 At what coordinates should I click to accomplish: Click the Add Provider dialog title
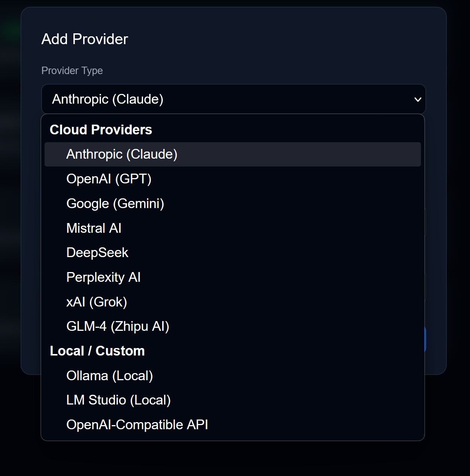pyautogui.click(x=84, y=39)
